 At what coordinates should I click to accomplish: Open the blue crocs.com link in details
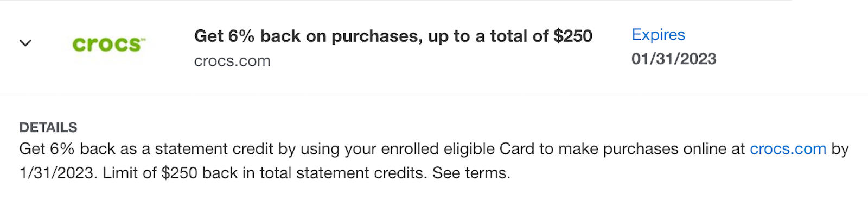click(x=788, y=149)
